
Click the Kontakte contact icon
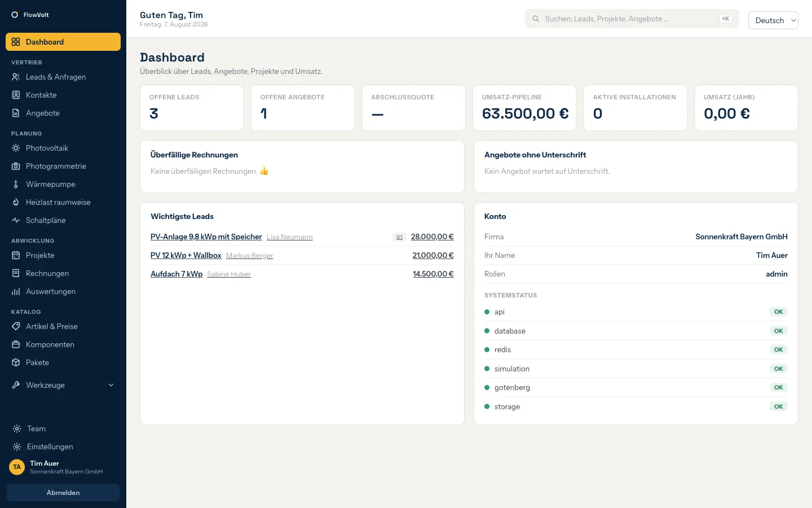click(16, 95)
